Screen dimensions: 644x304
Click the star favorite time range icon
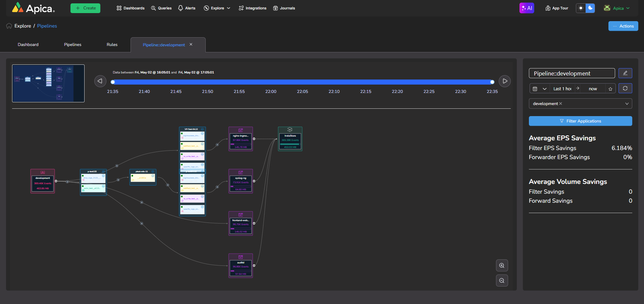[610, 89]
